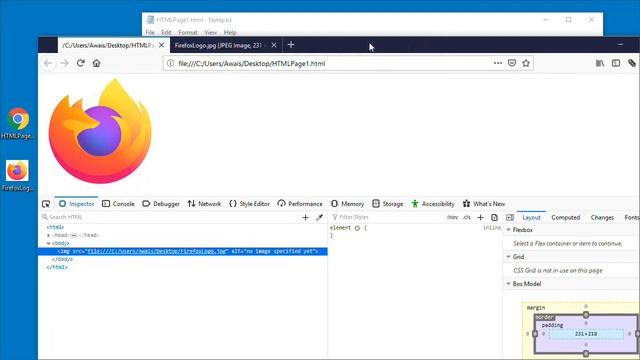This screenshot has height=360, width=640.
Task: Open the Inspector panel
Action: (76, 204)
